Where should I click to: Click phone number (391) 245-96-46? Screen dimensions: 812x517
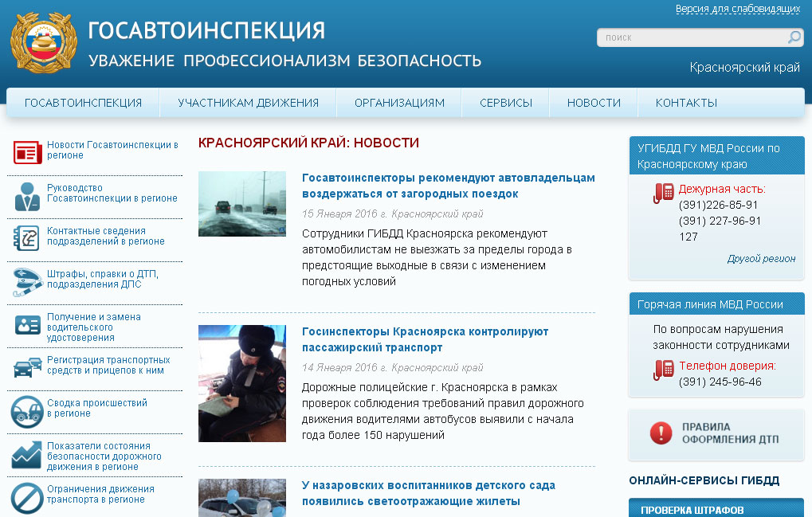[x=720, y=382]
